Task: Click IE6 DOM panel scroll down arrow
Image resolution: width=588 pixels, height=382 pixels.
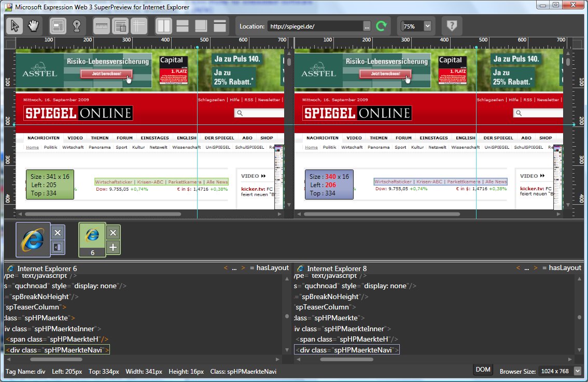Action: tap(287, 350)
